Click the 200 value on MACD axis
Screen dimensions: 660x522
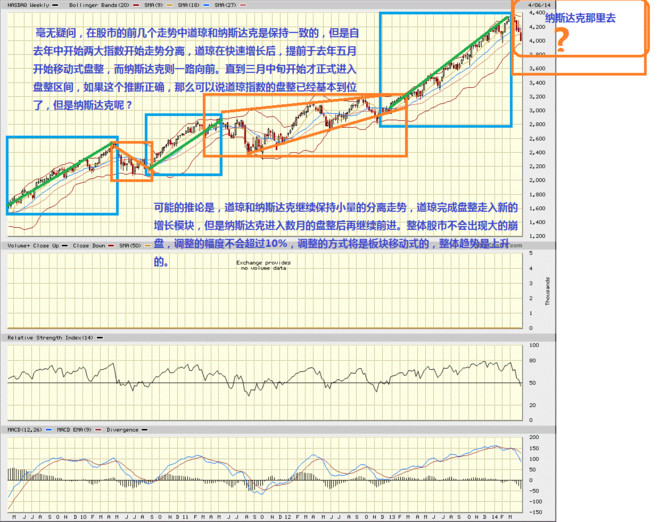534,437
